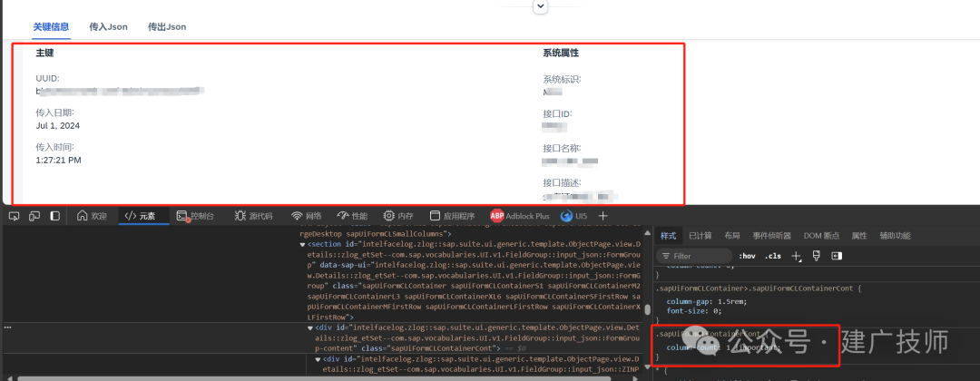Collapse the FormGroup p-content div node arrow

coord(310,327)
